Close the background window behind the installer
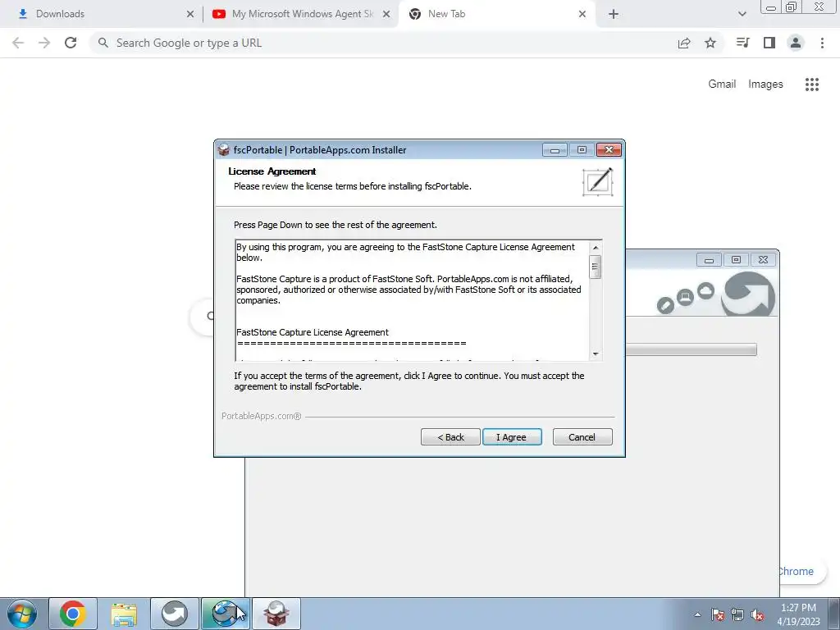 (x=764, y=260)
